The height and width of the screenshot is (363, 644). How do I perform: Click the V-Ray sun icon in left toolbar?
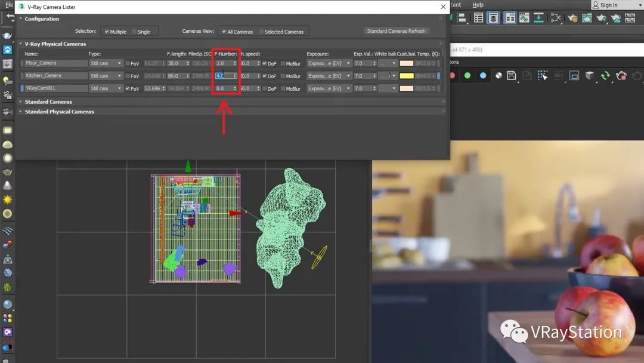coord(8,199)
